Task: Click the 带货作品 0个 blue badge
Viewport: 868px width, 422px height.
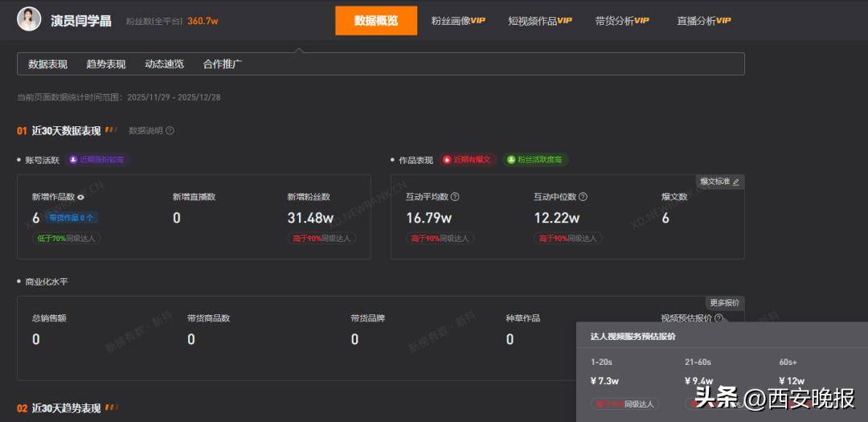Action: coord(72,218)
